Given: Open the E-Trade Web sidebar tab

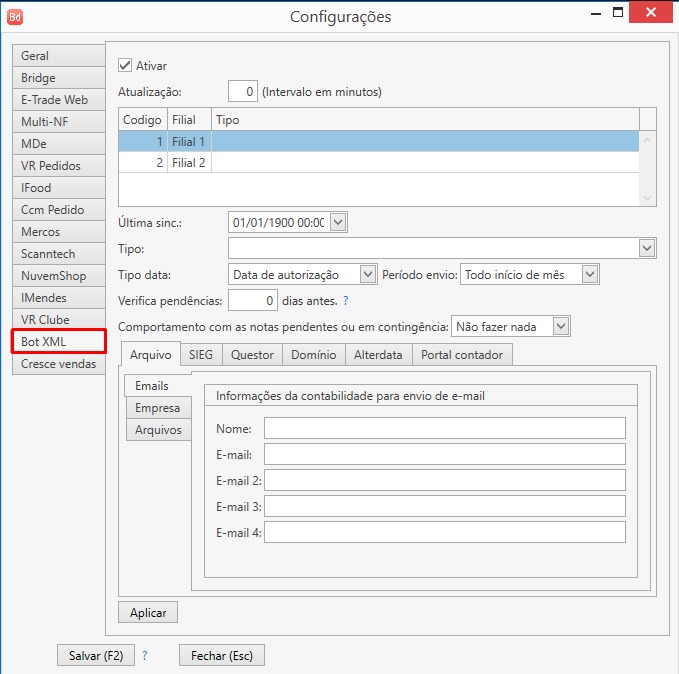Looking at the screenshot, I should [59, 100].
